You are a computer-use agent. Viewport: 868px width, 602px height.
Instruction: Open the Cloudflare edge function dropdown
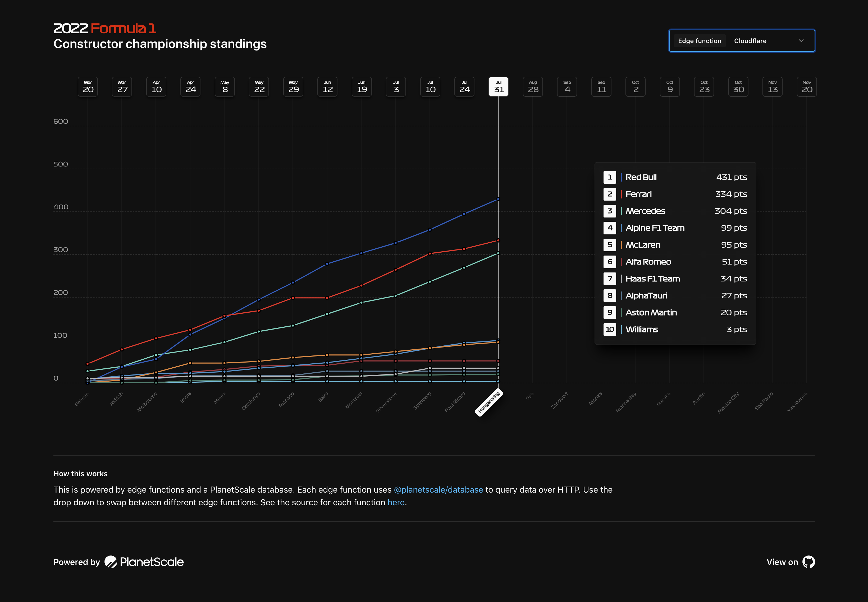[x=750, y=40]
